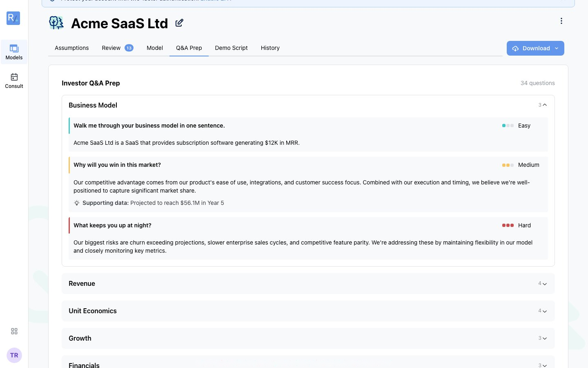This screenshot has height=368, width=588.
Task: Expand the Revenue section
Action: click(308, 283)
